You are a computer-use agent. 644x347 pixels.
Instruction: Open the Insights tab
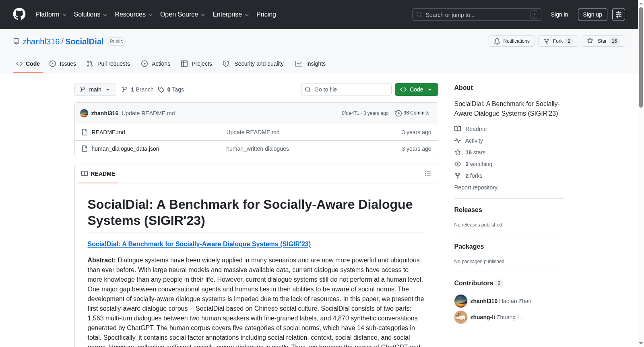pos(310,64)
